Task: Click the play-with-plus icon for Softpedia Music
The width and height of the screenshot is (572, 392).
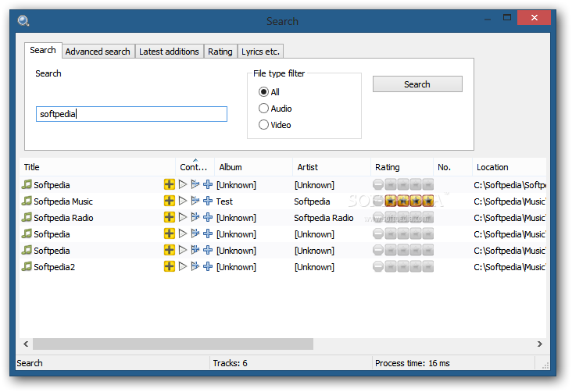Action: pyautogui.click(x=195, y=201)
